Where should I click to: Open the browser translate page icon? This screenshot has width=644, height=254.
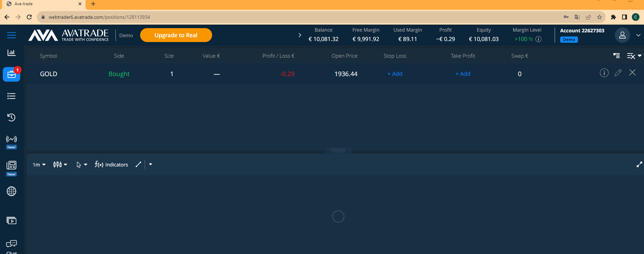(x=577, y=17)
